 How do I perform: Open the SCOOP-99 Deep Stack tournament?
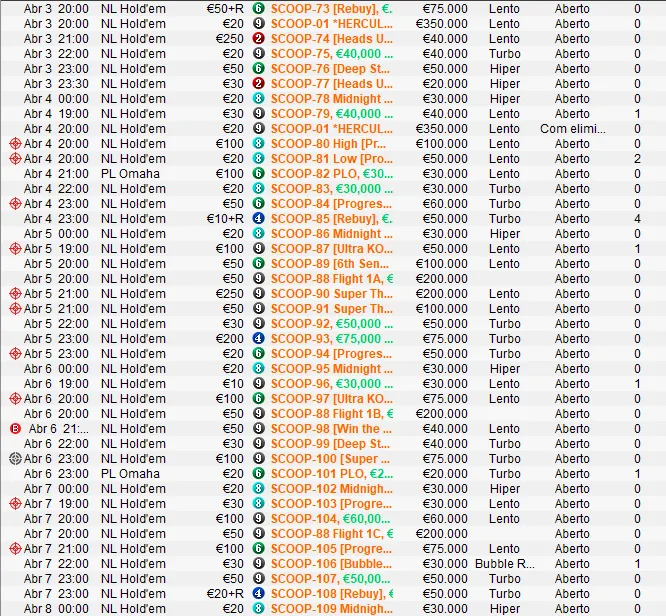pos(330,444)
